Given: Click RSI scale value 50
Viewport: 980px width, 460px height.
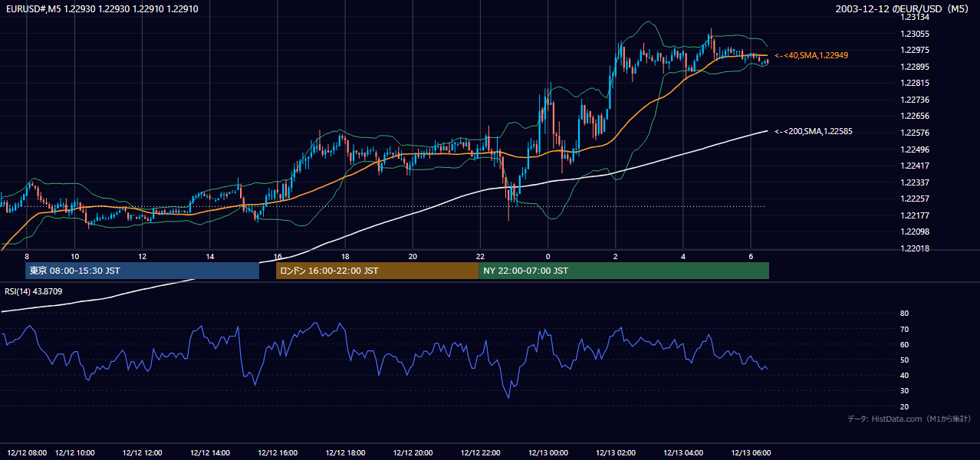Looking at the screenshot, I should (904, 360).
